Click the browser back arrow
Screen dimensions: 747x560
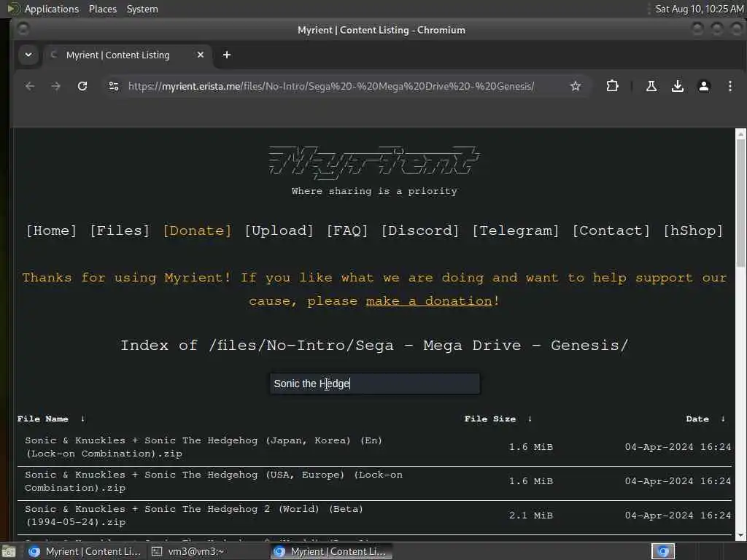[30, 86]
